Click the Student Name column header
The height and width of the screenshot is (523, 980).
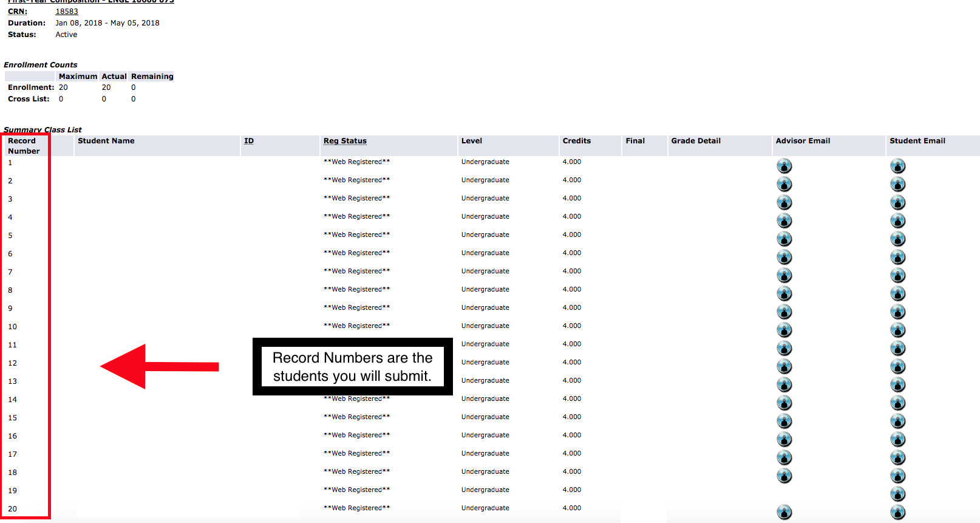(106, 141)
